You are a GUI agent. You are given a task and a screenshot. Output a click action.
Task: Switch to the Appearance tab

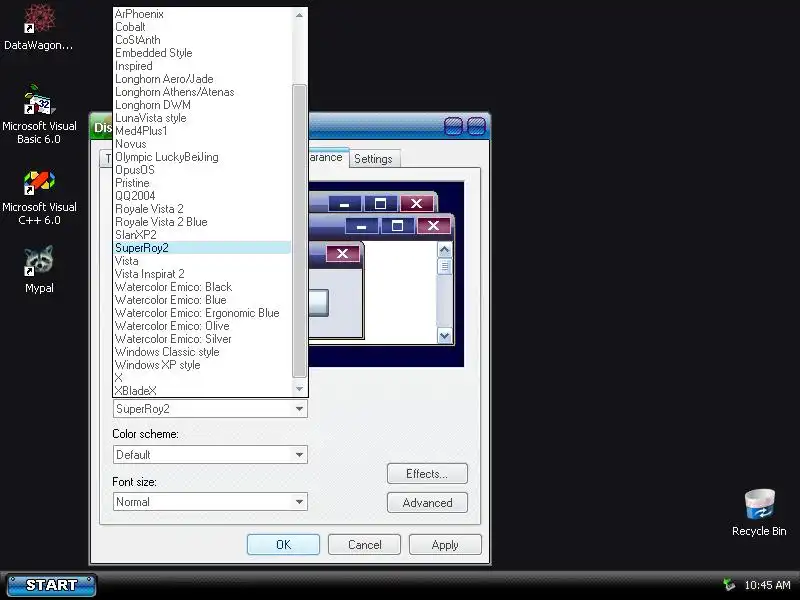pos(327,157)
